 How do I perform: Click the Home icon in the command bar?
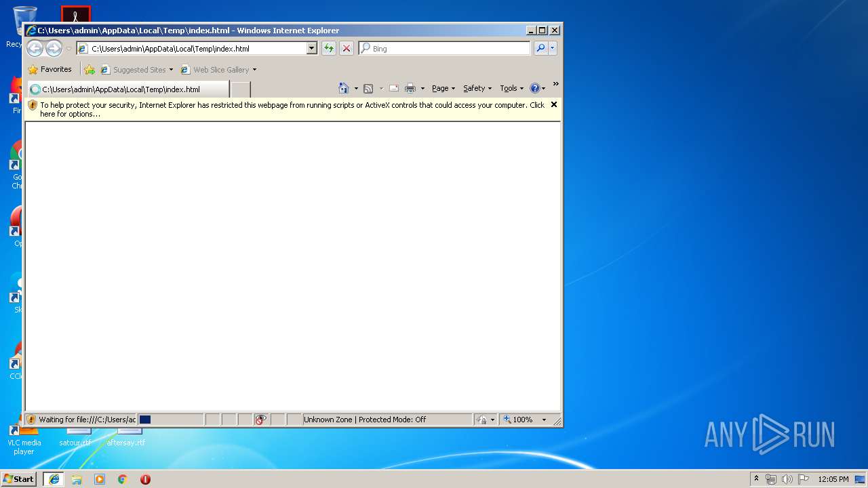pos(344,88)
